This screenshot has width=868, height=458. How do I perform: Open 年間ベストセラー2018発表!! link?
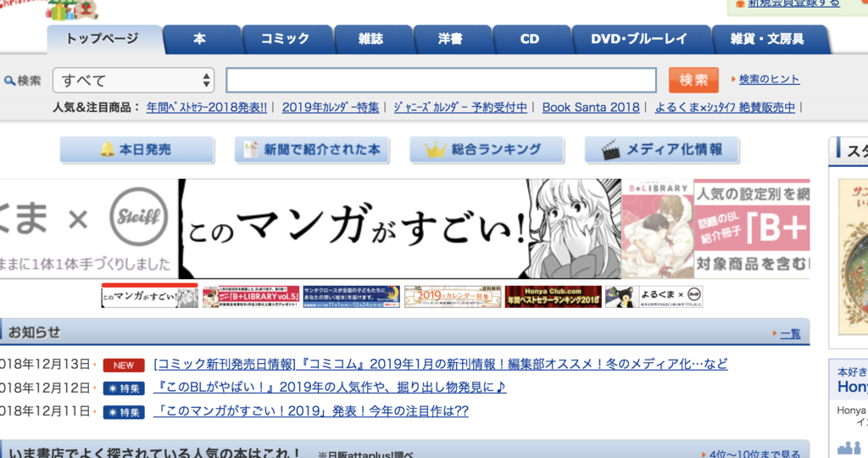click(x=207, y=108)
